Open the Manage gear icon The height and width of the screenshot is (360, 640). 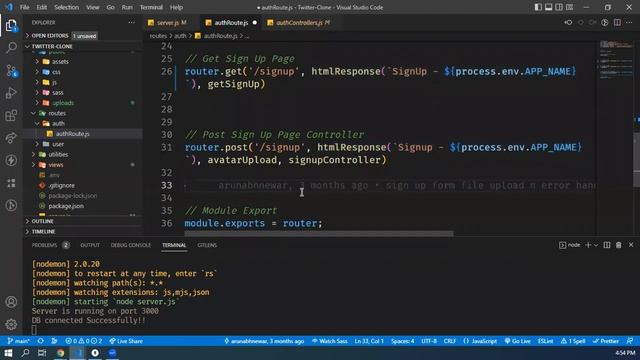click(x=11, y=324)
